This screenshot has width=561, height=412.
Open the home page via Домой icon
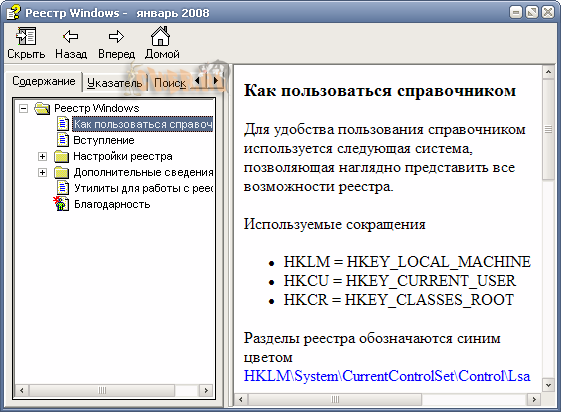pyautogui.click(x=160, y=36)
